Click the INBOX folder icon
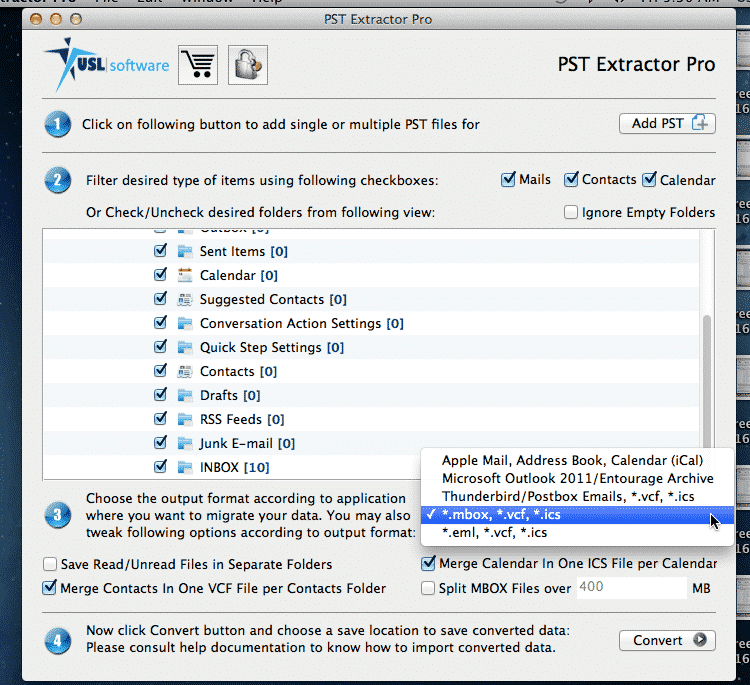 pyautogui.click(x=185, y=467)
